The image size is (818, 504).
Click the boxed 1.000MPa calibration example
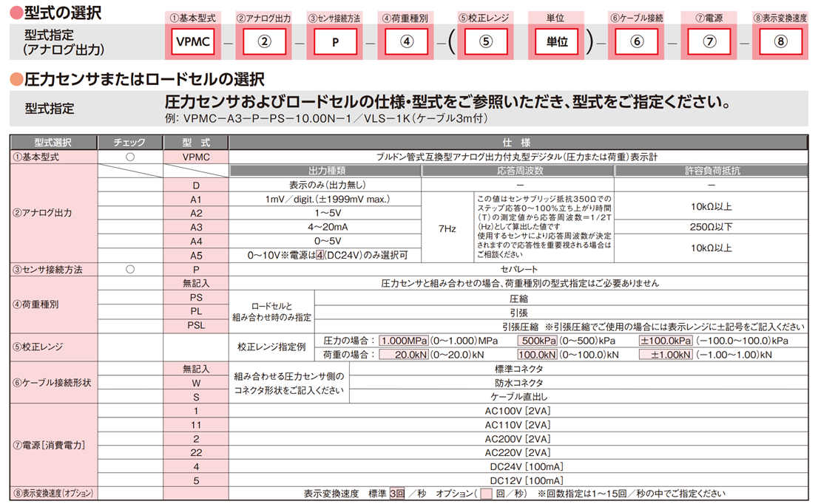[404, 341]
